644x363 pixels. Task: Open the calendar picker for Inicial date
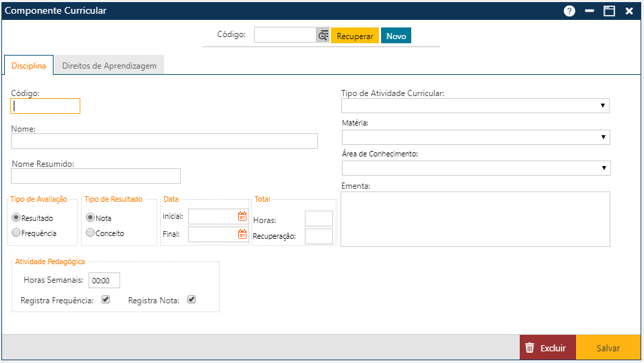(242, 216)
